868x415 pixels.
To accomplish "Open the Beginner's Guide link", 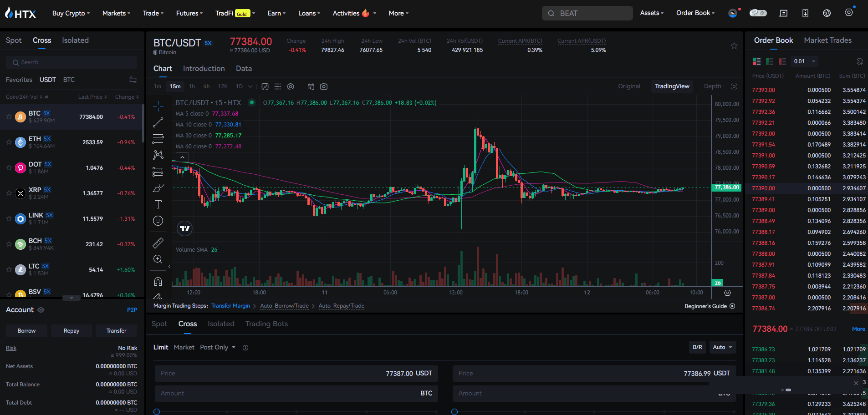I will pos(710,306).
